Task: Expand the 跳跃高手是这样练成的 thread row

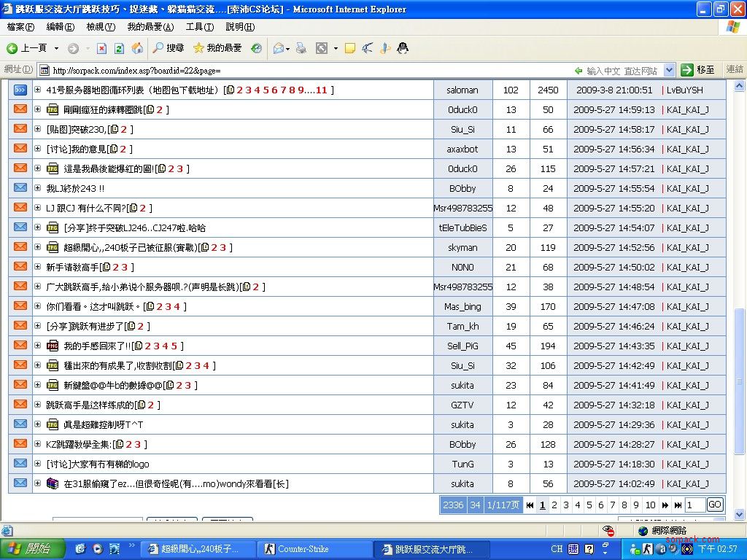Action: (38, 405)
